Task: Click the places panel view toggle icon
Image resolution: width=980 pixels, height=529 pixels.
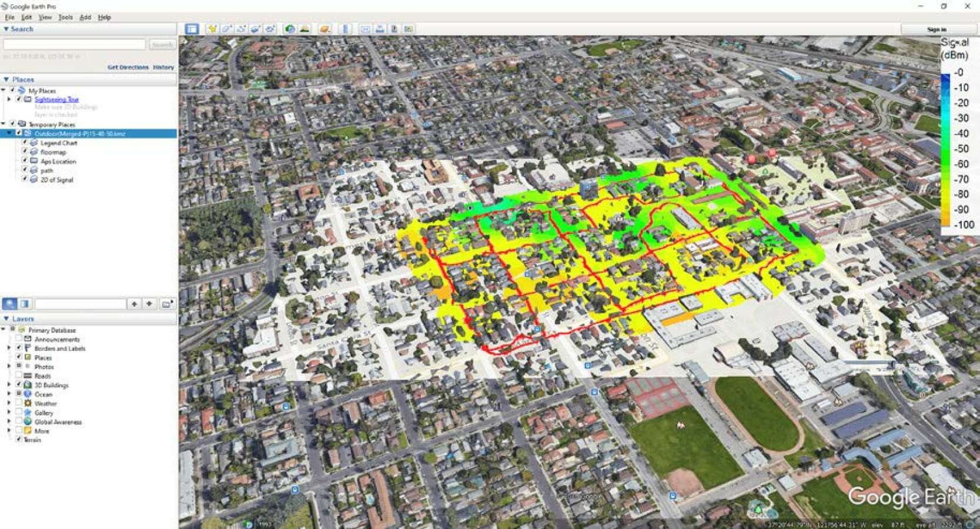Action: (25, 304)
